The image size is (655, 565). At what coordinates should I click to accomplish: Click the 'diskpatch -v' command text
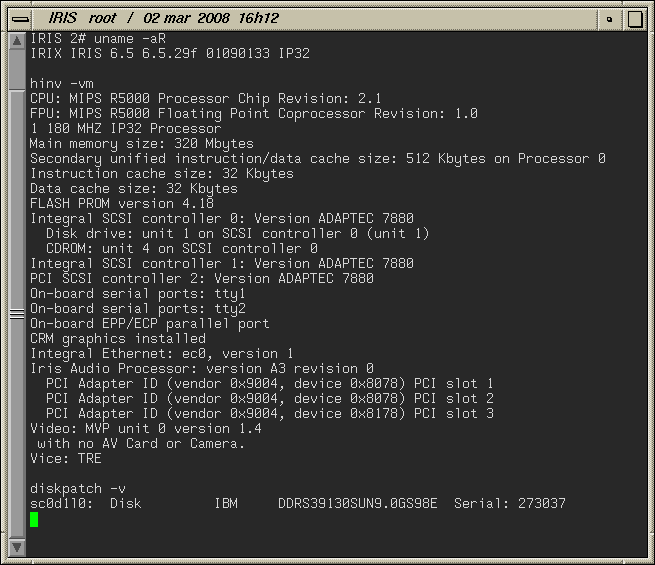(x=78, y=489)
